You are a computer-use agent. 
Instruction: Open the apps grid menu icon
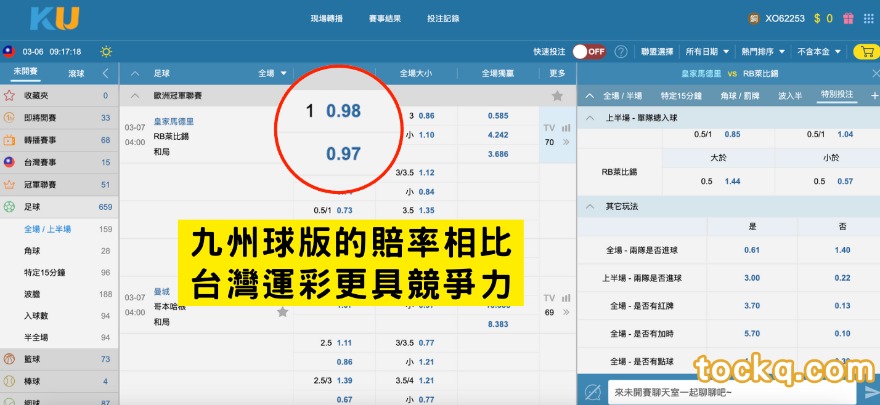coord(870,18)
